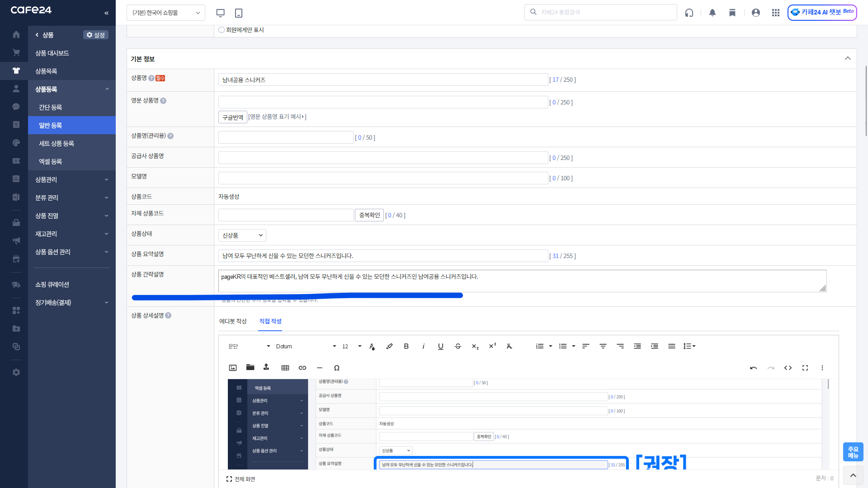Select the 회원에게만 표시 radio button
Viewport: 868px width, 488px height.
222,30
